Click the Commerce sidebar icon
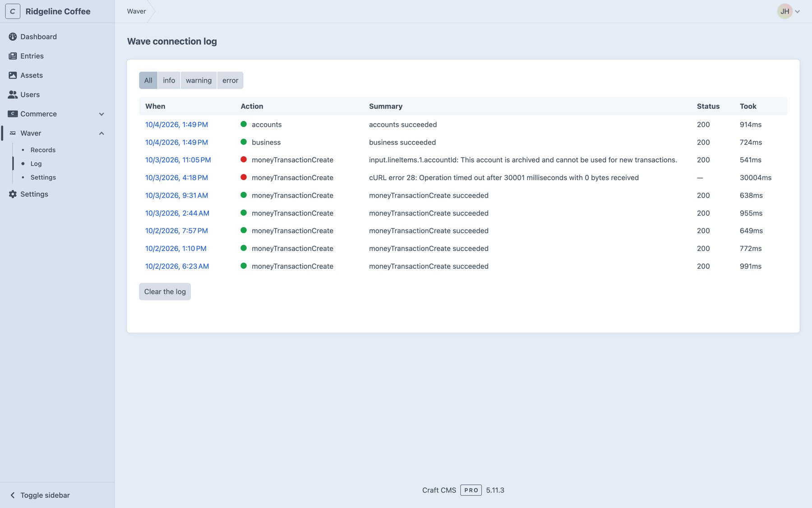 point(13,114)
